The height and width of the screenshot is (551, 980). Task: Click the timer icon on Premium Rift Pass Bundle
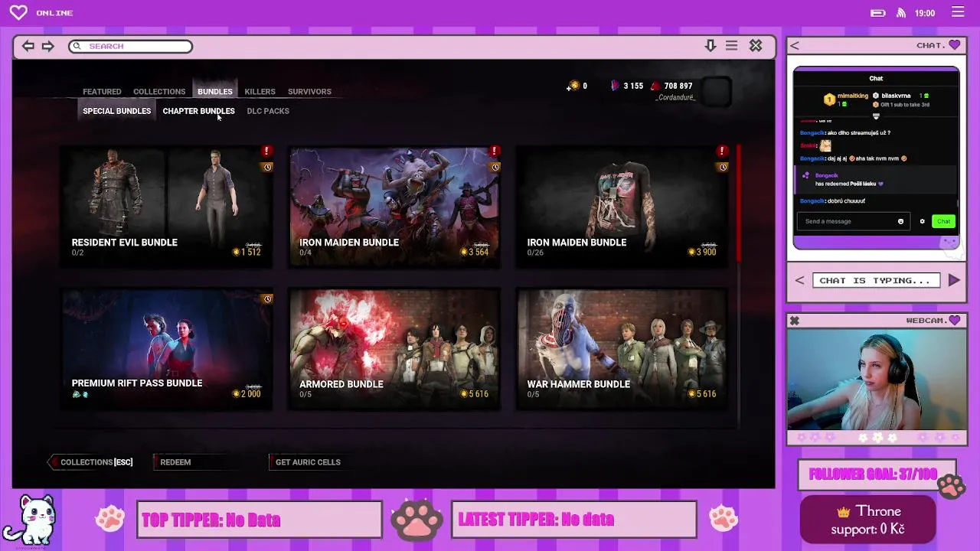pyautogui.click(x=267, y=299)
